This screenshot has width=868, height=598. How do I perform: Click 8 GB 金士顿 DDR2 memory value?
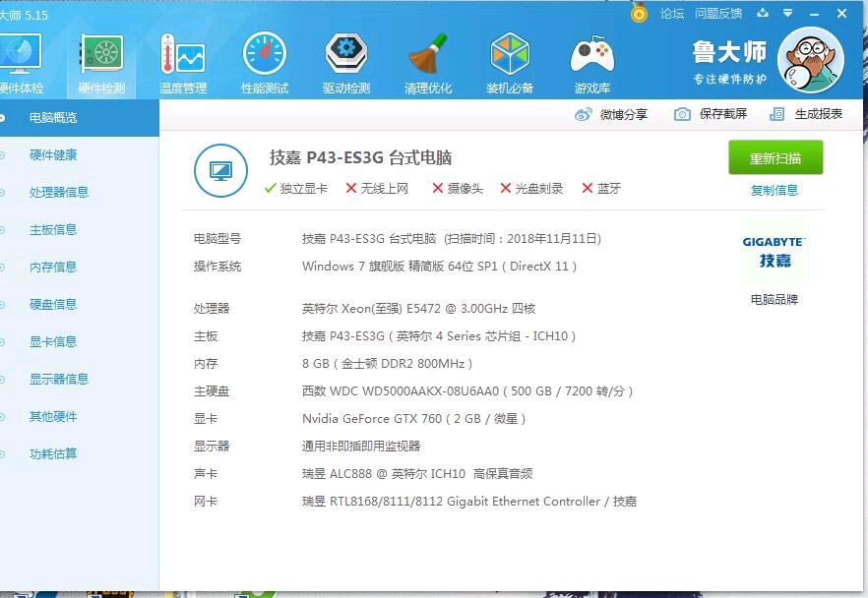point(387,364)
